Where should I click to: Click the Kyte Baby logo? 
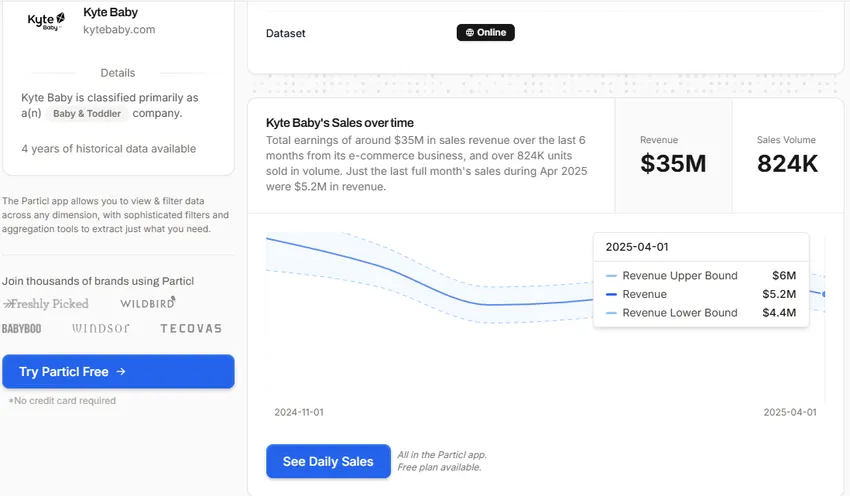coord(47,20)
